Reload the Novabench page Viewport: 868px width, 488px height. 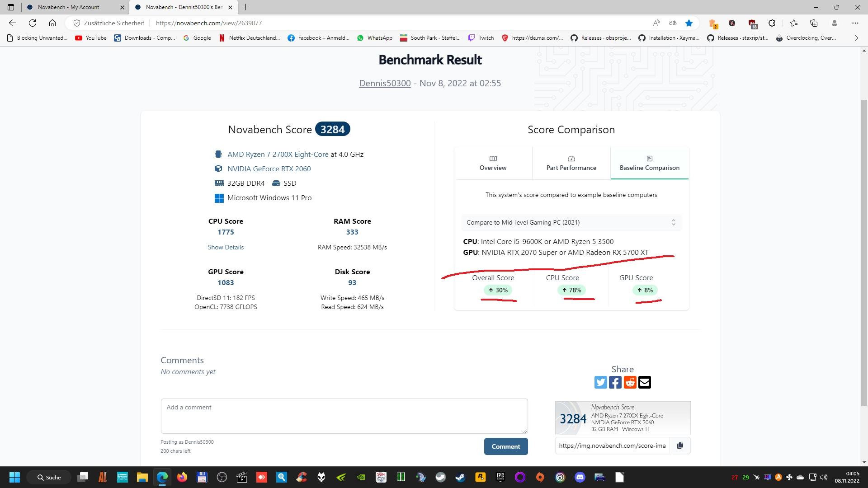[x=33, y=23]
